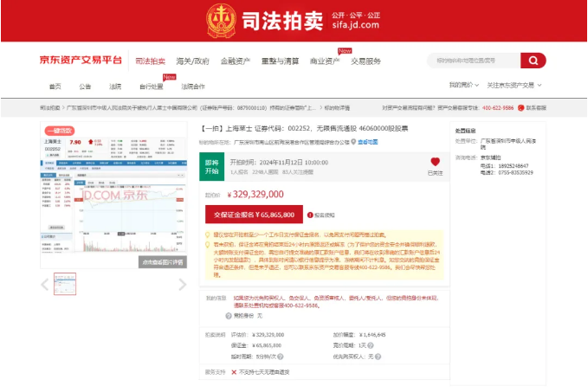Viewport: 588px width, 392px height.
Task: Open 法院合作 in sub navigation
Action: coord(193,87)
